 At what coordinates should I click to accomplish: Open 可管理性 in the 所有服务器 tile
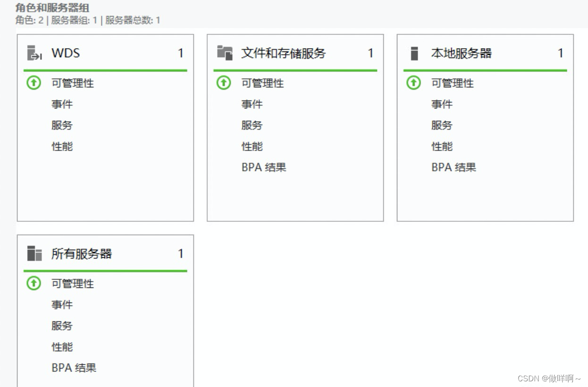(73, 284)
